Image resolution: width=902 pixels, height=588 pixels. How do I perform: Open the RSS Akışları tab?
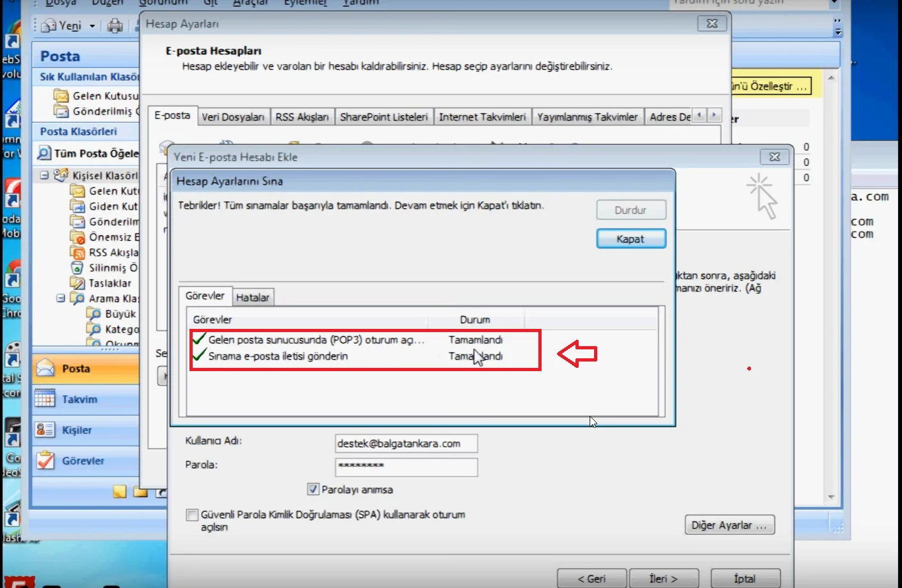point(302,117)
